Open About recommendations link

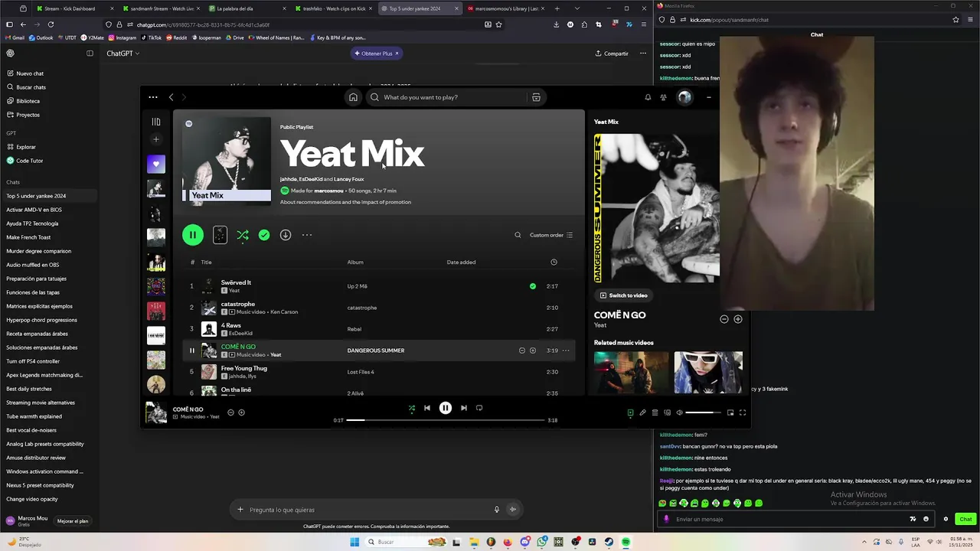(345, 202)
